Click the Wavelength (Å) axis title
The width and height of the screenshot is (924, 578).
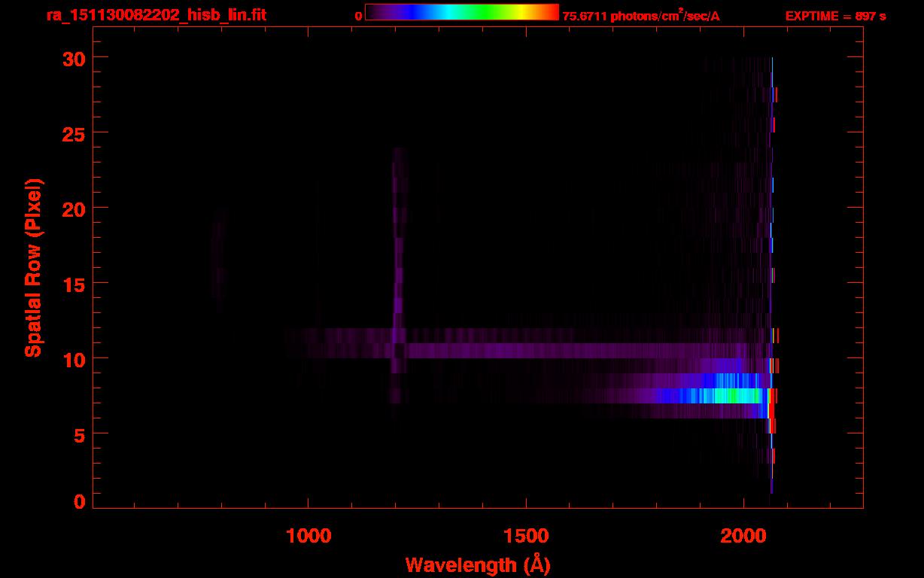pyautogui.click(x=477, y=564)
